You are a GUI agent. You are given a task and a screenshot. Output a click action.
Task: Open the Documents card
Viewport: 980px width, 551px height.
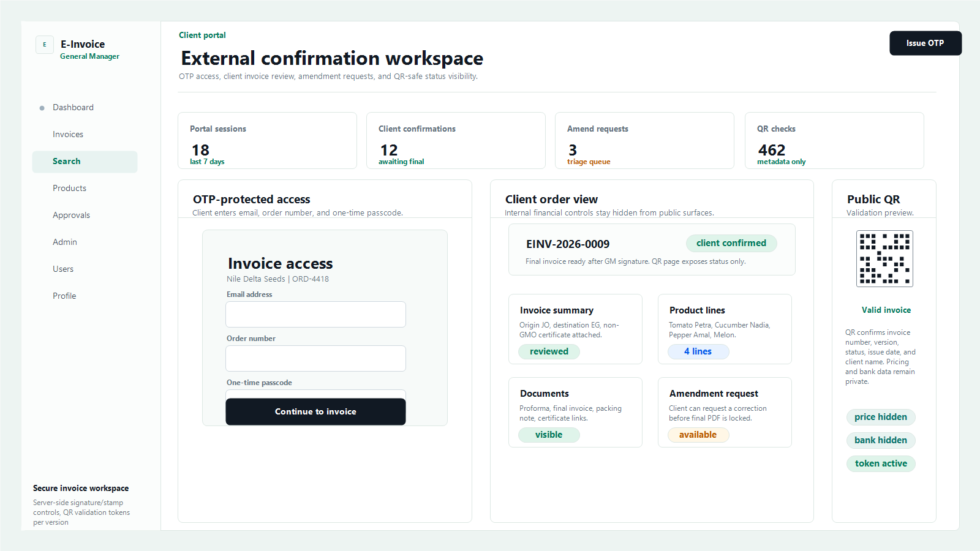click(576, 413)
